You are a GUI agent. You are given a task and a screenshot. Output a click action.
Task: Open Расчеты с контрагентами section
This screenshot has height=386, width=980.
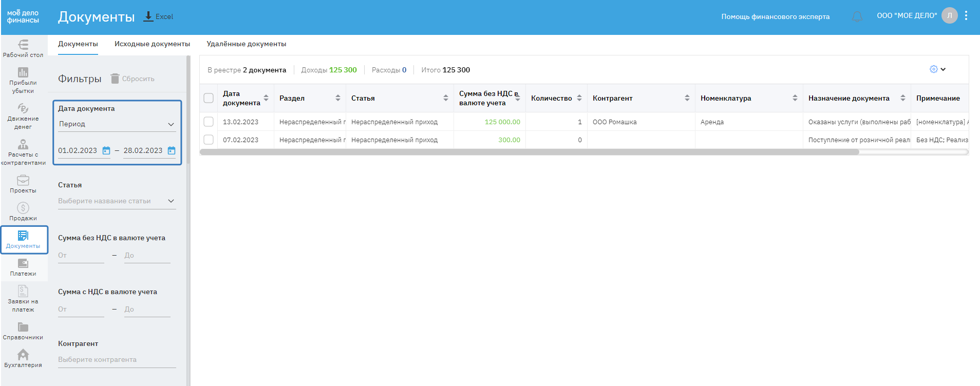pyautogui.click(x=23, y=152)
